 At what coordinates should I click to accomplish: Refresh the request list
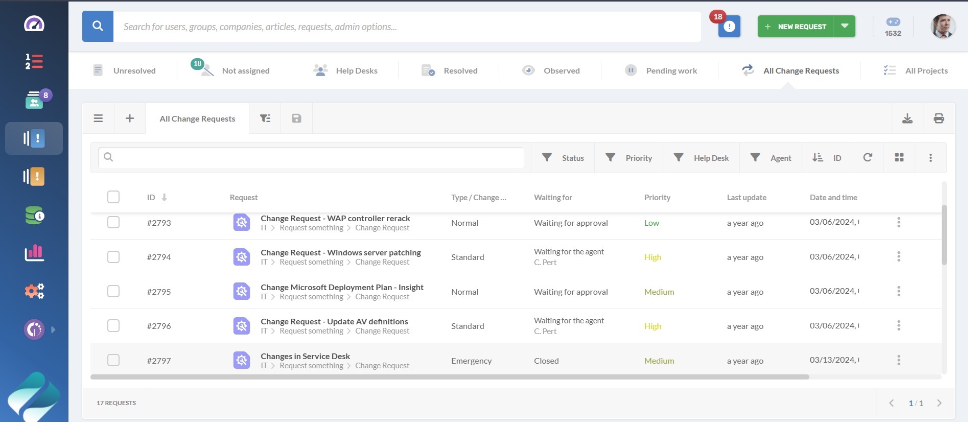[868, 157]
